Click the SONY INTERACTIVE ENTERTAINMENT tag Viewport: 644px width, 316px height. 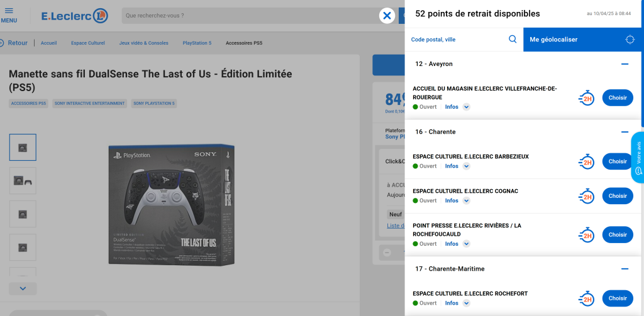click(89, 104)
